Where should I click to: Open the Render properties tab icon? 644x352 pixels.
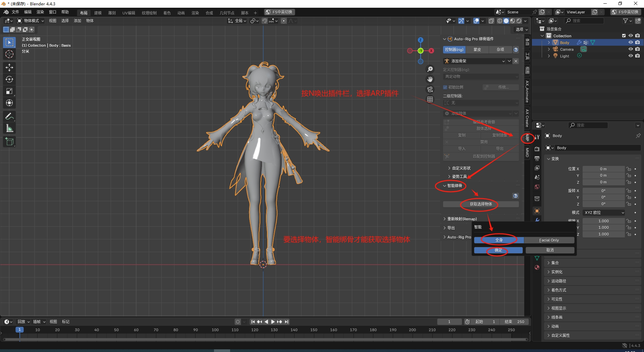(x=537, y=149)
